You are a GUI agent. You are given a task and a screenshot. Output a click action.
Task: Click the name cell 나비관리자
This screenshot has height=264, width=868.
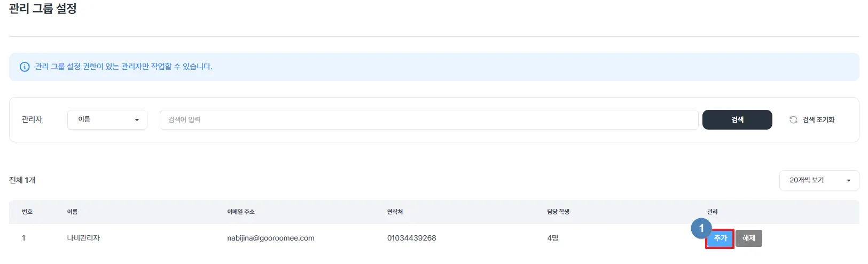(x=83, y=238)
